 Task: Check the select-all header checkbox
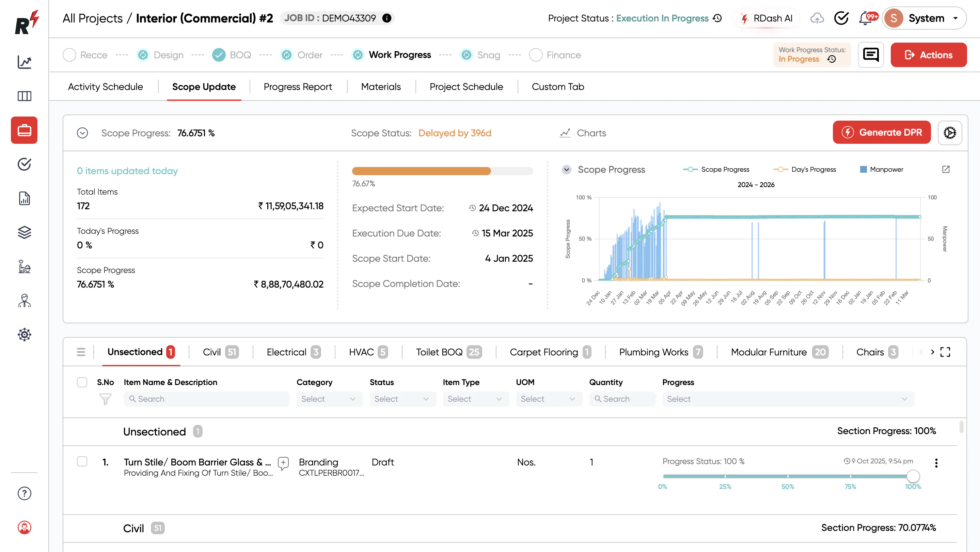82,382
